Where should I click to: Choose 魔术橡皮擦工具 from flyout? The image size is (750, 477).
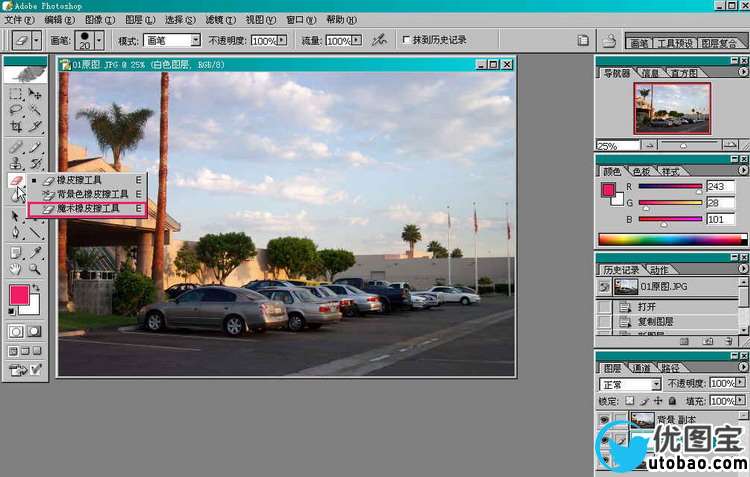click(x=88, y=209)
